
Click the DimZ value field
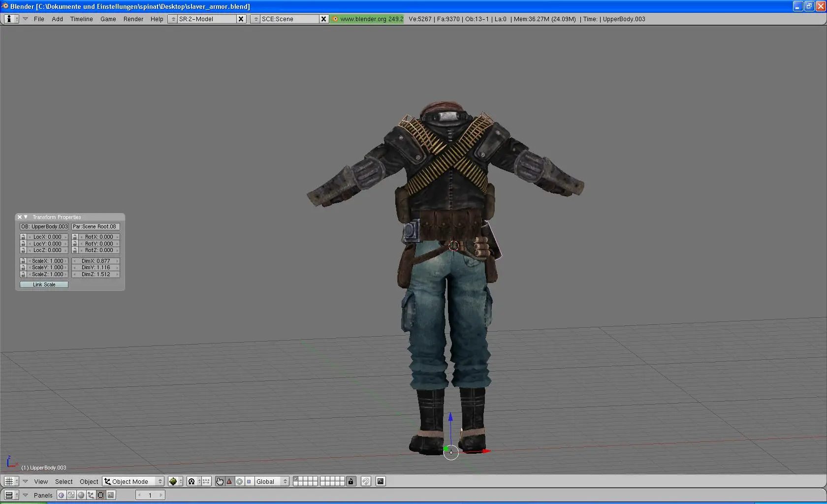[95, 274]
